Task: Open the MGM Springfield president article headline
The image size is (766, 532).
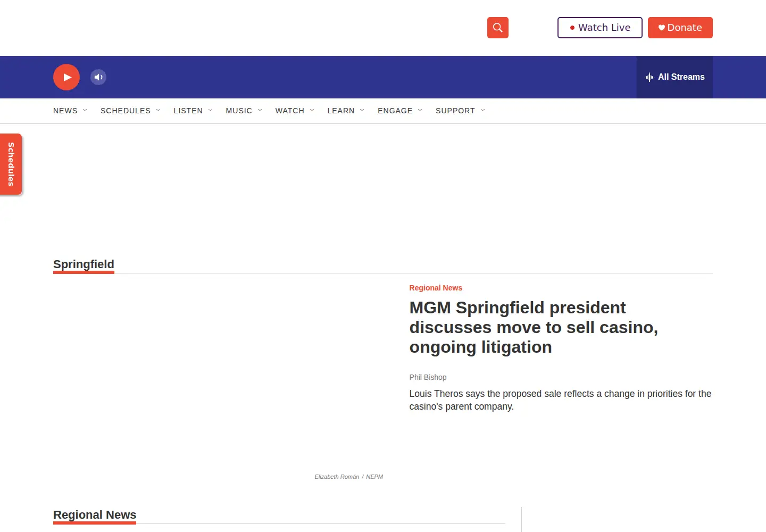Action: pyautogui.click(x=534, y=327)
